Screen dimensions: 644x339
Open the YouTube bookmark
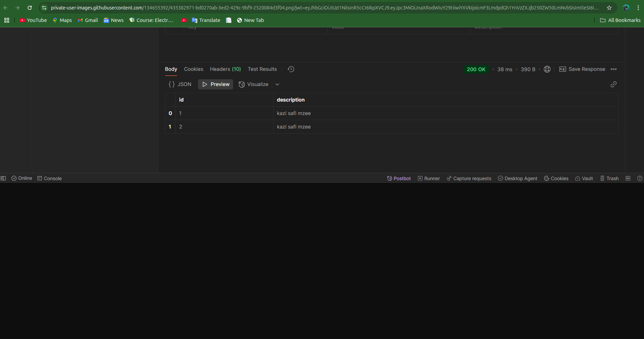coord(33,20)
